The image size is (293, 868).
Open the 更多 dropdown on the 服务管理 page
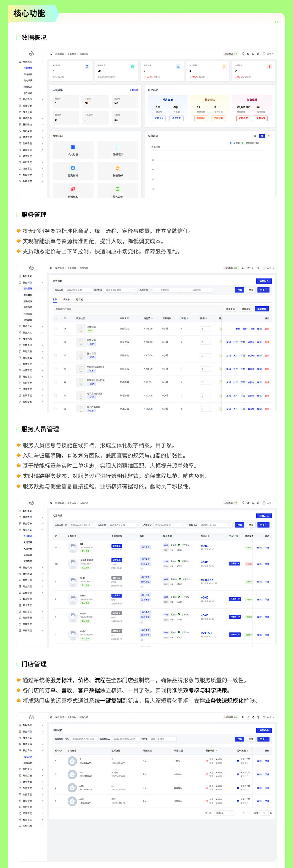tap(263, 290)
